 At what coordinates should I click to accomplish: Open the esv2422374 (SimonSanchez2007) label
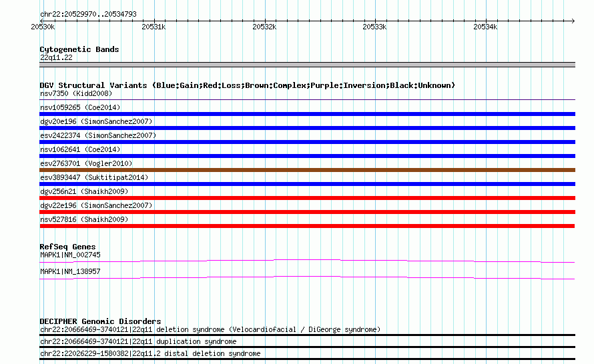pyautogui.click(x=98, y=135)
